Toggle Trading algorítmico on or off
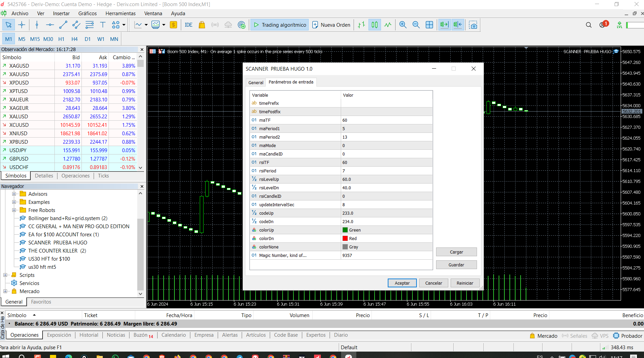644x358 pixels. click(x=280, y=25)
